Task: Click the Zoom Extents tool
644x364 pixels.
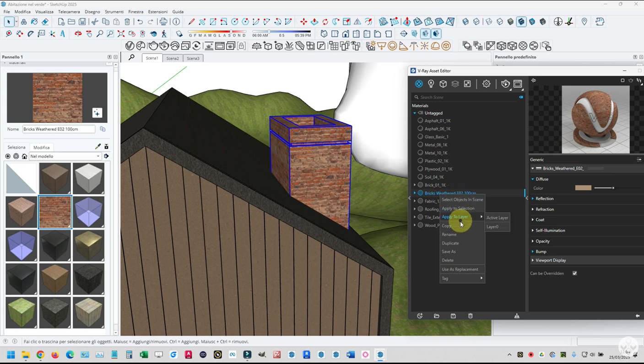Action: pyautogui.click(x=121, y=34)
